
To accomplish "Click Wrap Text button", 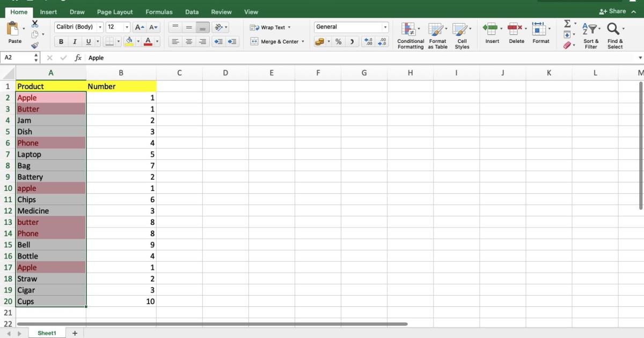I will coord(270,27).
